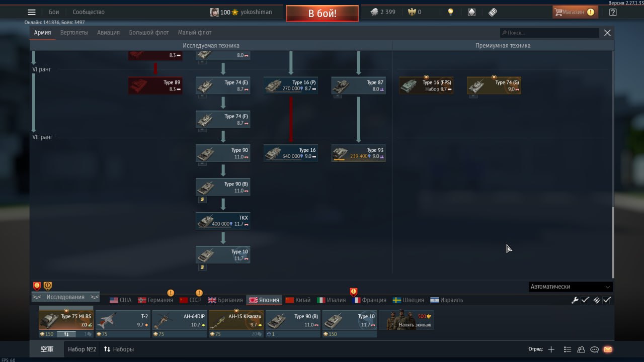
Task: Open the Silver Lions balance 2 399
Action: coord(383,12)
